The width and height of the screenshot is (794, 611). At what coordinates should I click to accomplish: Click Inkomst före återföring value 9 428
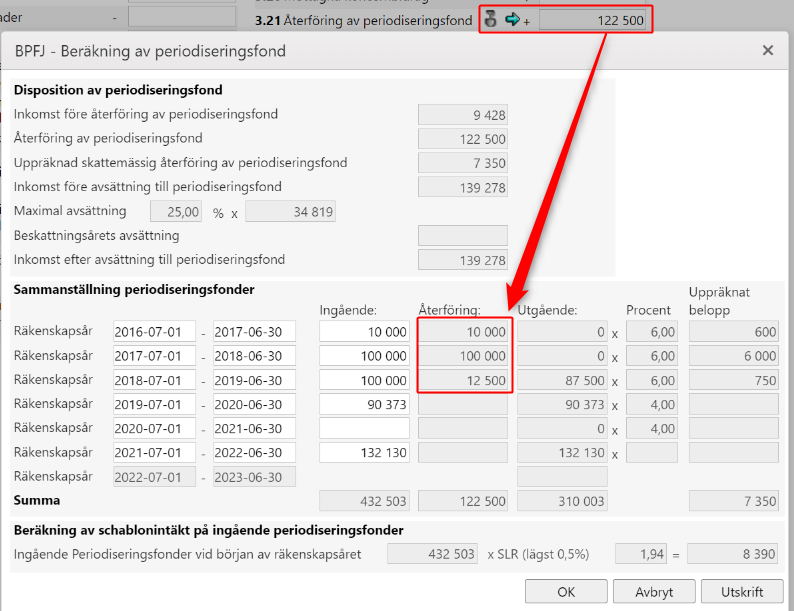click(x=463, y=115)
